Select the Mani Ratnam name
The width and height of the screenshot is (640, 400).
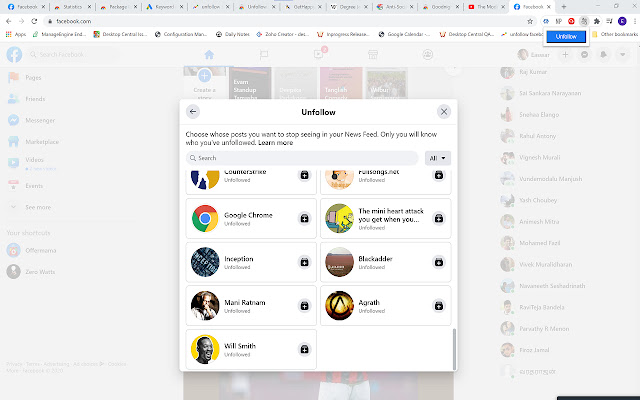(x=244, y=302)
